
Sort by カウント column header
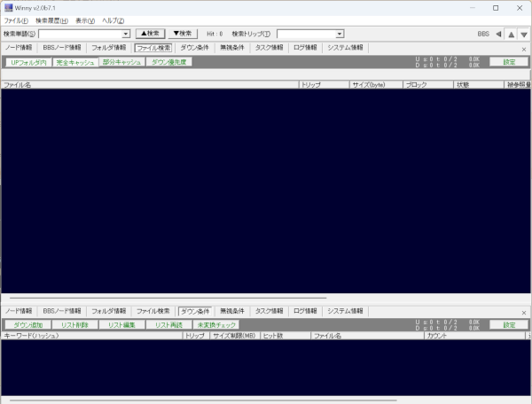(x=474, y=336)
